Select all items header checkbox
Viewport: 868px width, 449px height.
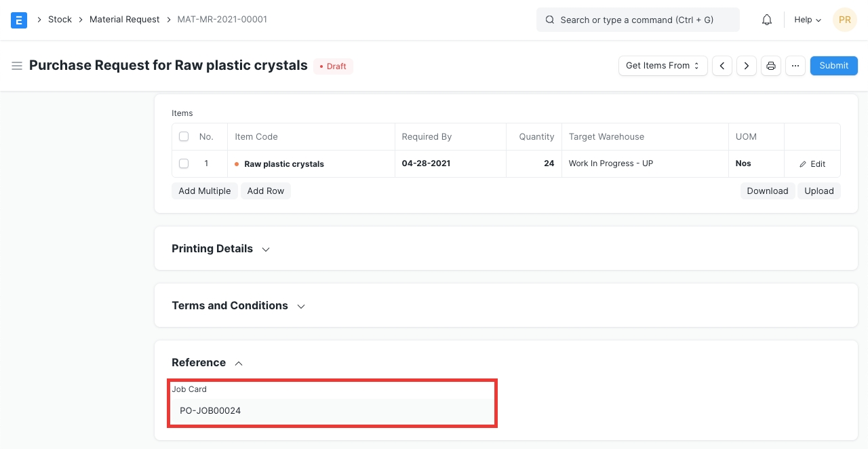tap(184, 136)
